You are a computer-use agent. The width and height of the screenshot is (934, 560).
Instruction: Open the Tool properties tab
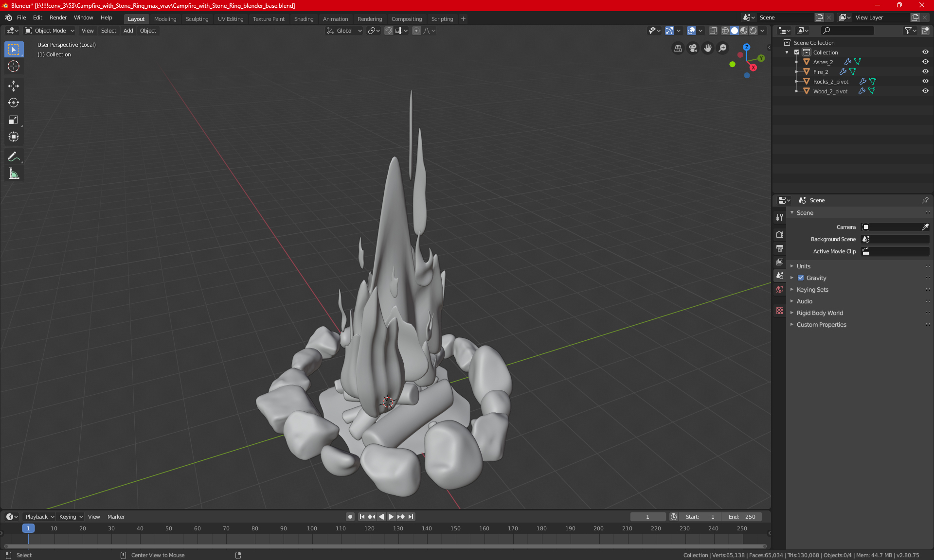point(780,217)
